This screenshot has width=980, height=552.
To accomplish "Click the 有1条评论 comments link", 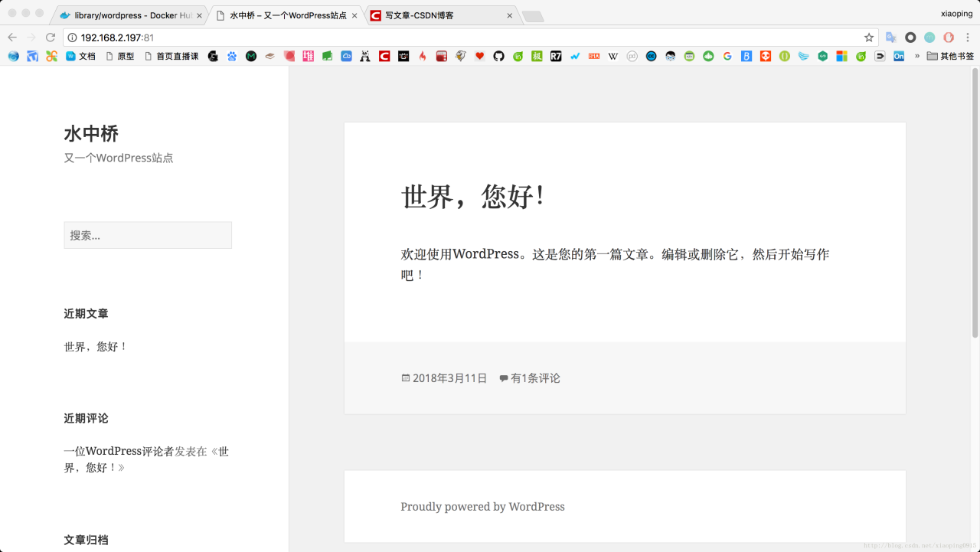I will [x=535, y=378].
